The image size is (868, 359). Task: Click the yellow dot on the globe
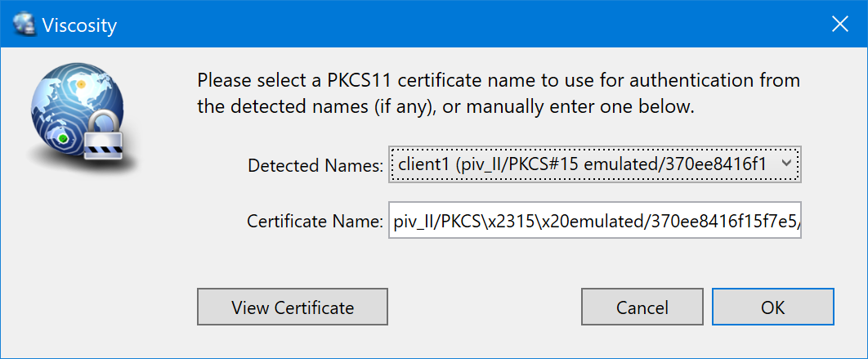click(x=81, y=83)
